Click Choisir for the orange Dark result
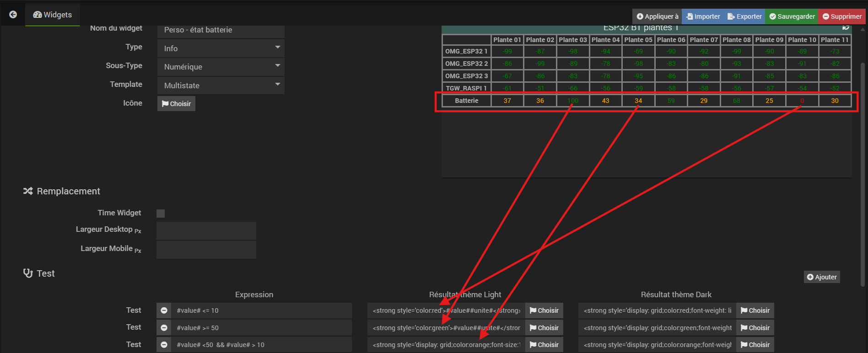 (x=755, y=345)
